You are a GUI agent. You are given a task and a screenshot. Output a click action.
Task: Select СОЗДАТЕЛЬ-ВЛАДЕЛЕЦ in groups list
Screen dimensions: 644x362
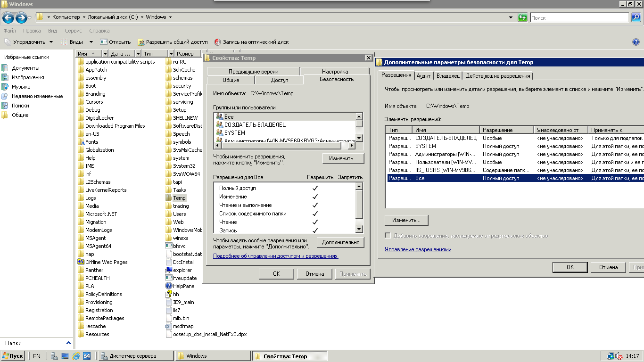click(x=255, y=125)
